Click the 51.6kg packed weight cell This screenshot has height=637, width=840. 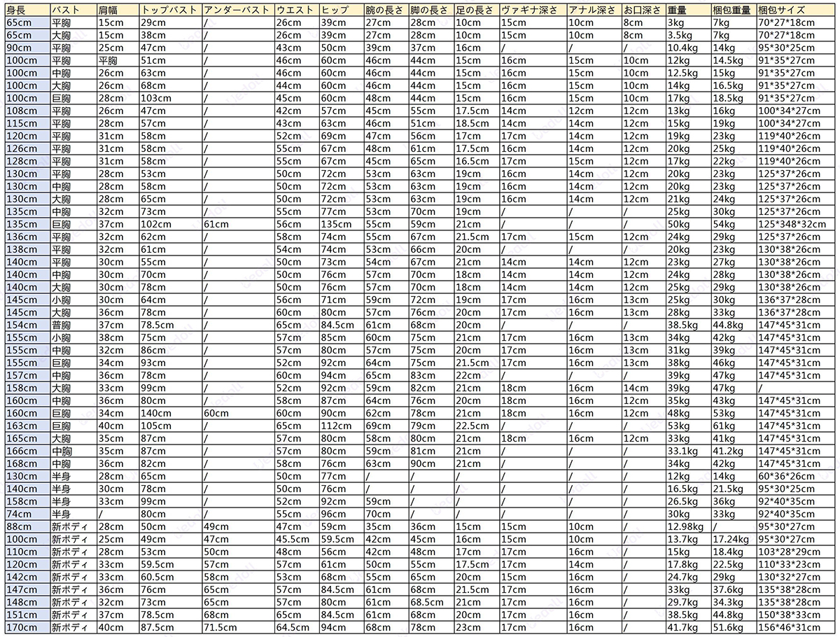pos(733,627)
